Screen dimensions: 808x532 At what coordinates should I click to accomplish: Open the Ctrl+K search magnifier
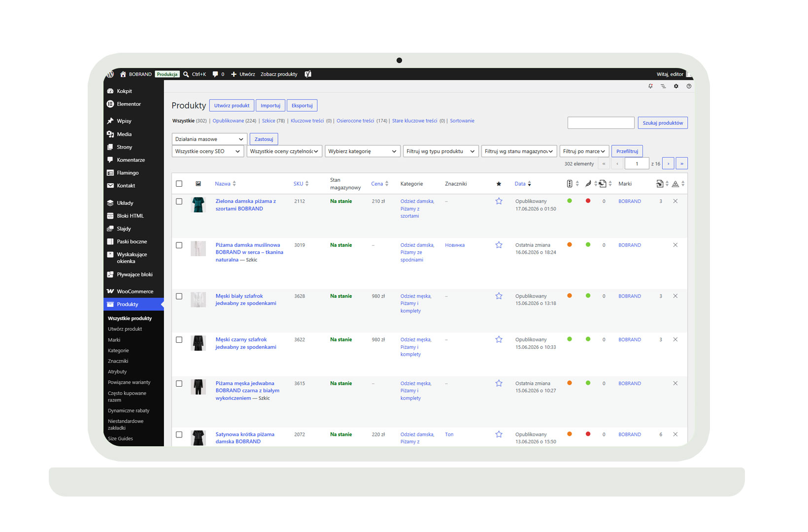pos(186,74)
